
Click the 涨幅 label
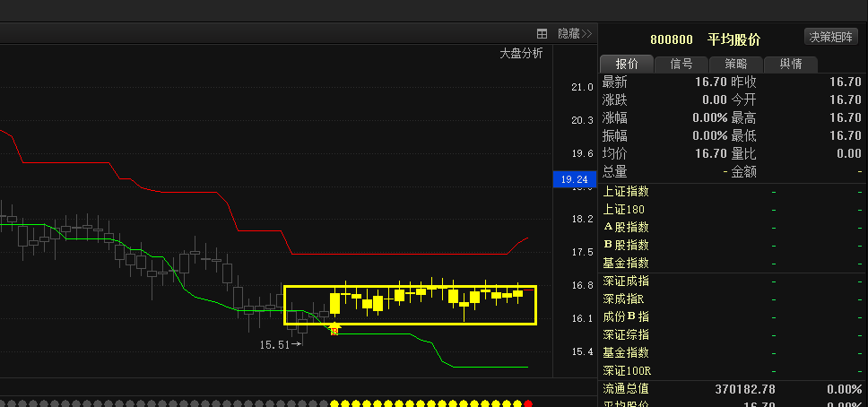(614, 118)
